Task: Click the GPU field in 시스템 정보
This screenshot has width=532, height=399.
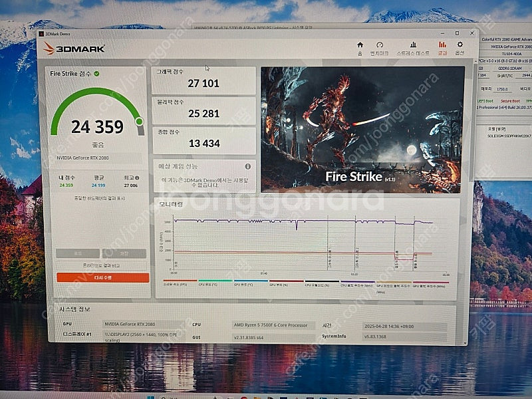Action: [143, 324]
